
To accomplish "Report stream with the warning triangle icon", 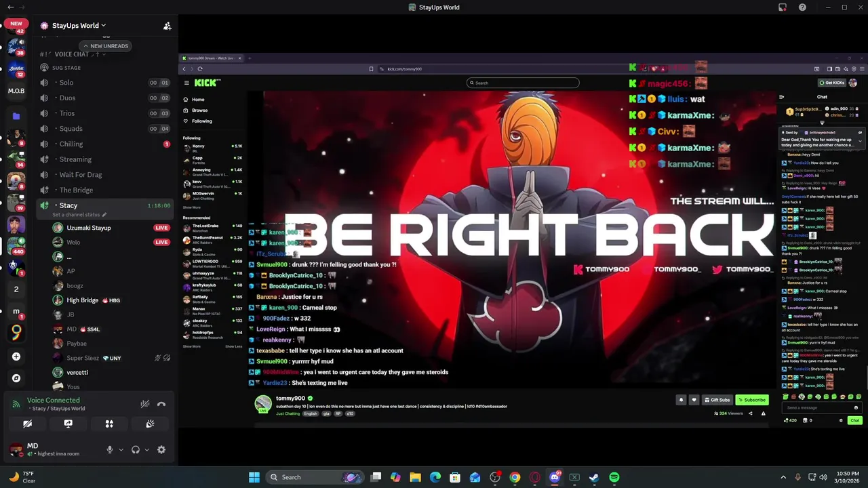I will (x=763, y=413).
